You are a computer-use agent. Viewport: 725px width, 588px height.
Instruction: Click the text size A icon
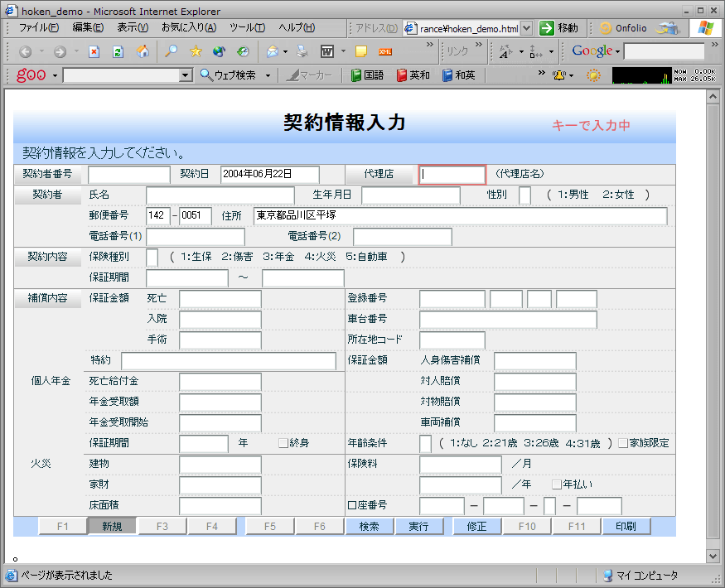click(505, 51)
